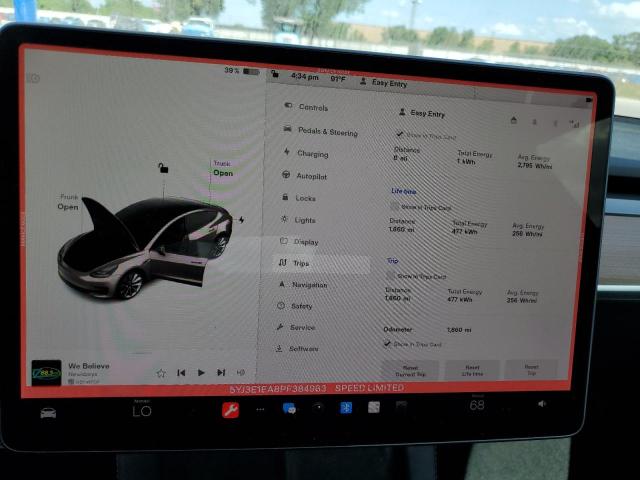Image resolution: width=640 pixels, height=480 pixels.
Task: Open the red wrench service mode app
Action: coord(231,410)
